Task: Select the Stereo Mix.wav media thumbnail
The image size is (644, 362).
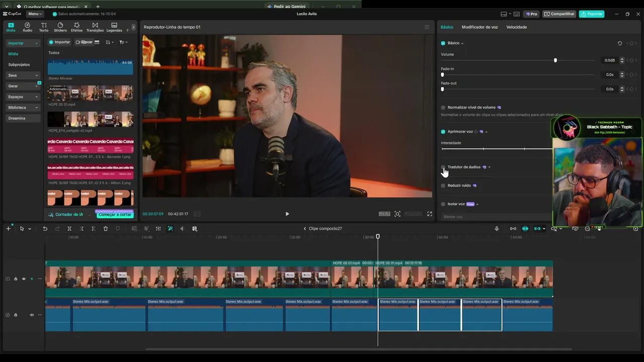Action: coord(91,67)
